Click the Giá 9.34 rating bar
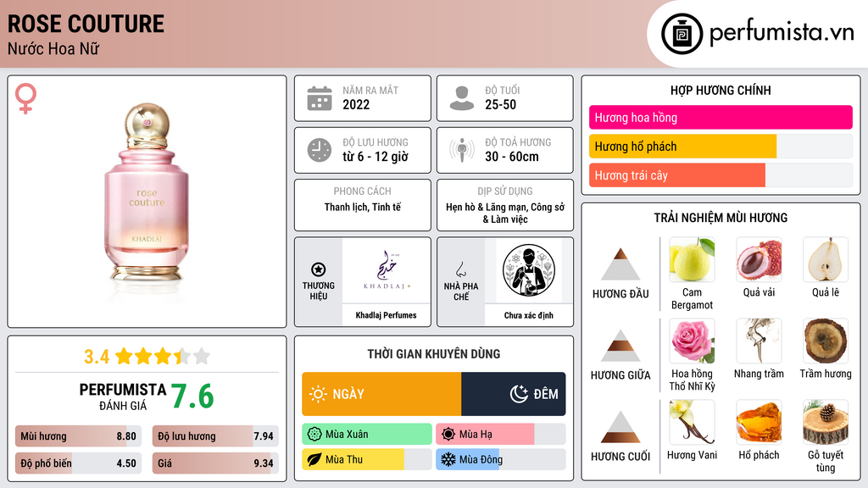Screen dimensions: 868x488 point(215,463)
